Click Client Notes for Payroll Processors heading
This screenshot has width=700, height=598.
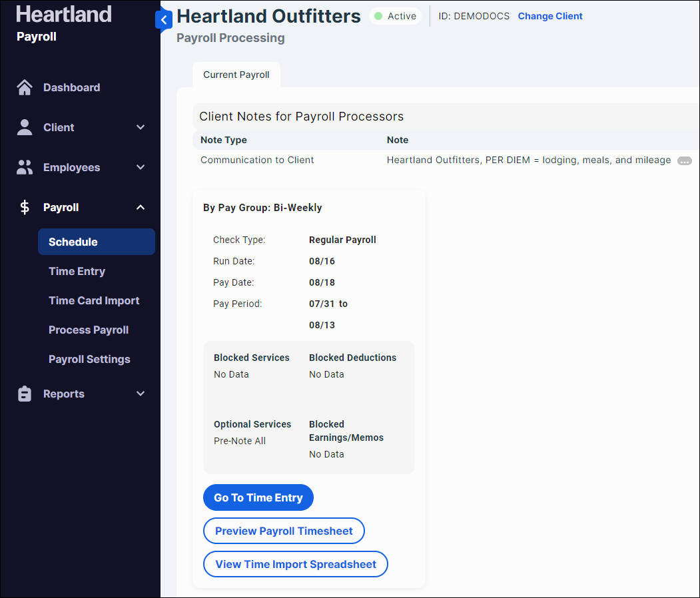(301, 117)
